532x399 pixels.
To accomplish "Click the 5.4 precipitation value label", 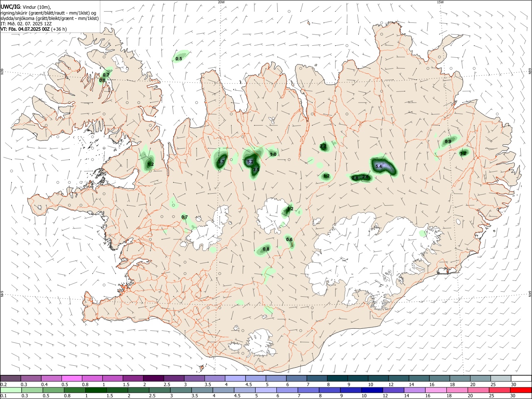I will coord(378,166).
